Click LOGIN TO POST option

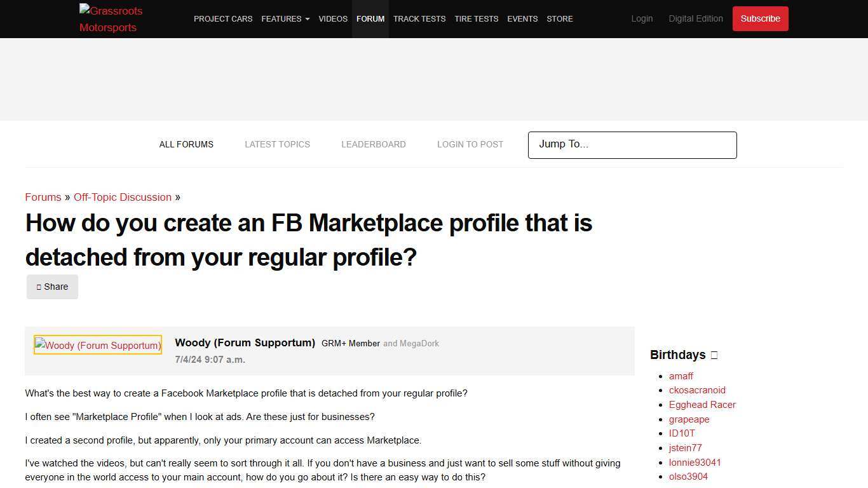[x=470, y=144]
